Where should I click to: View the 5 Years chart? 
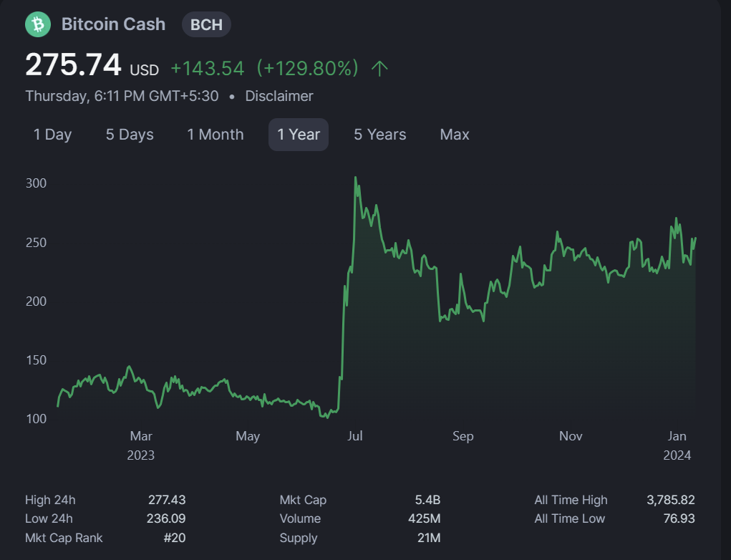pyautogui.click(x=379, y=134)
